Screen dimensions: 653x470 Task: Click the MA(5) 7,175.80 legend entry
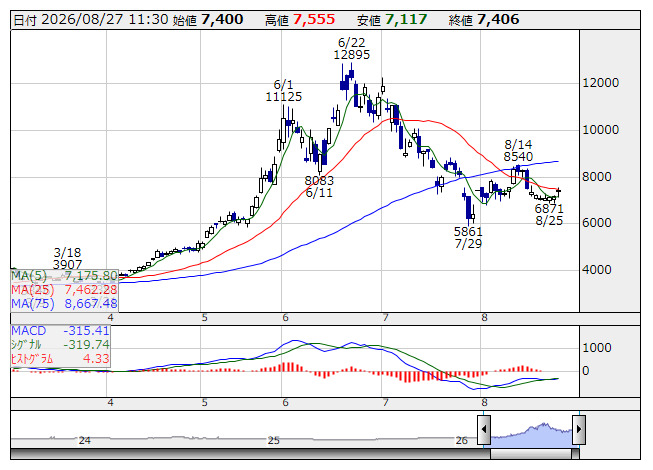(x=64, y=276)
